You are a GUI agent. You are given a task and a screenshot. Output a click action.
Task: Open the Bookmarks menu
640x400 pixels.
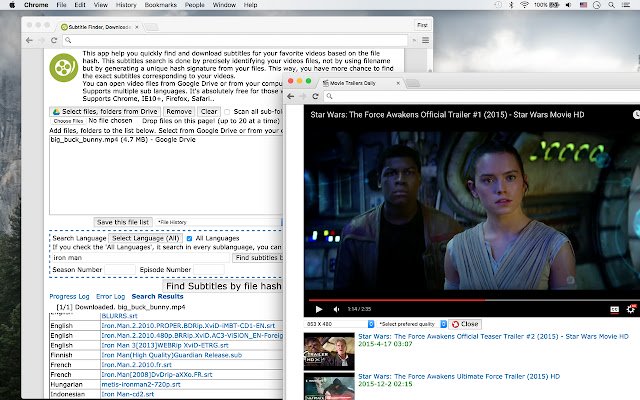pyautogui.click(x=160, y=5)
